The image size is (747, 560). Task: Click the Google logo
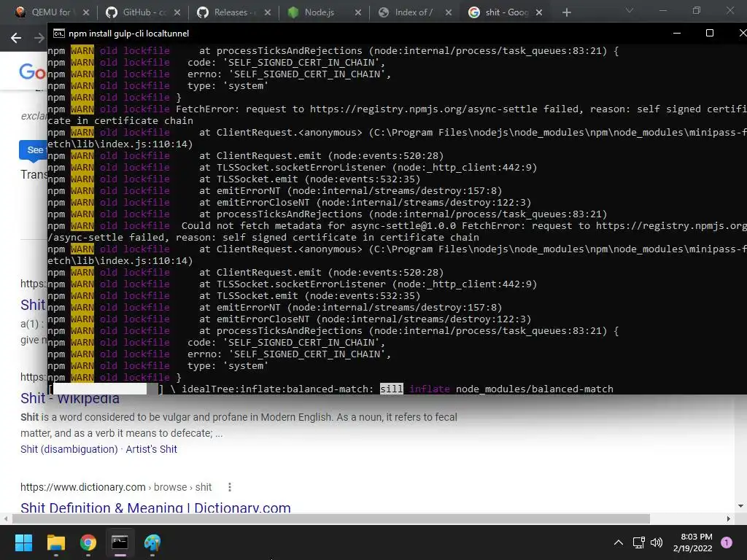(x=32, y=72)
